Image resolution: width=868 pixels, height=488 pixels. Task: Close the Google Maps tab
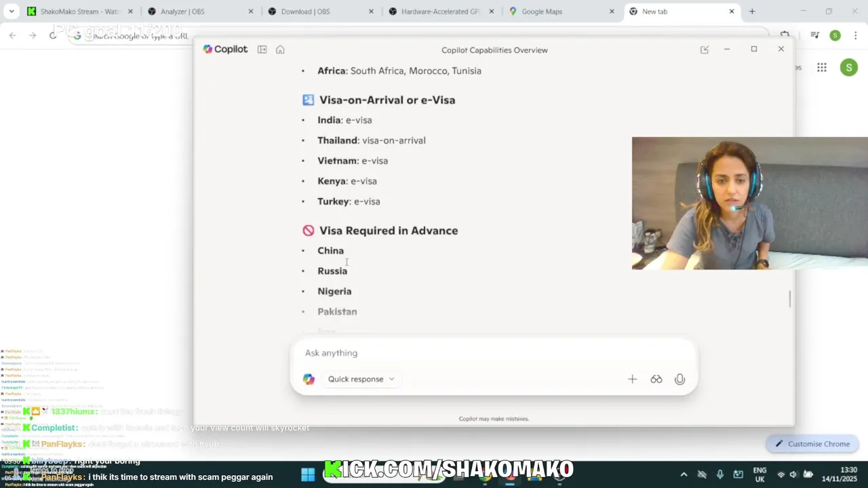click(x=612, y=12)
